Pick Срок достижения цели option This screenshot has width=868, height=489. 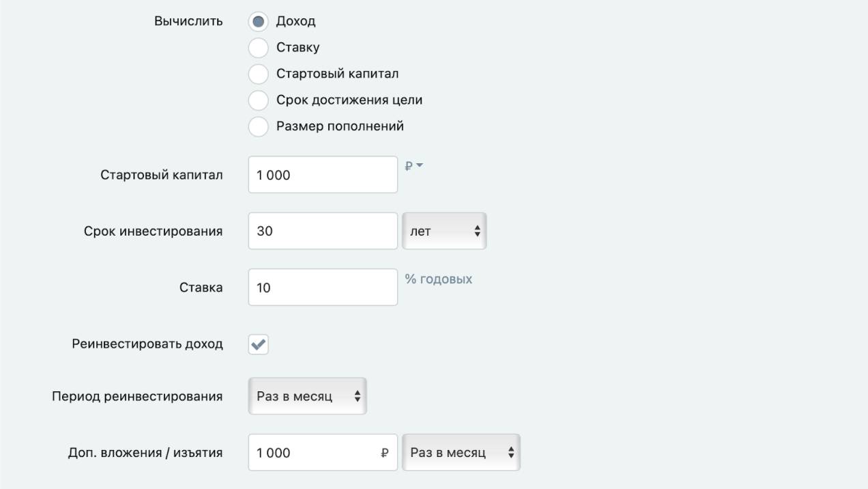click(258, 100)
